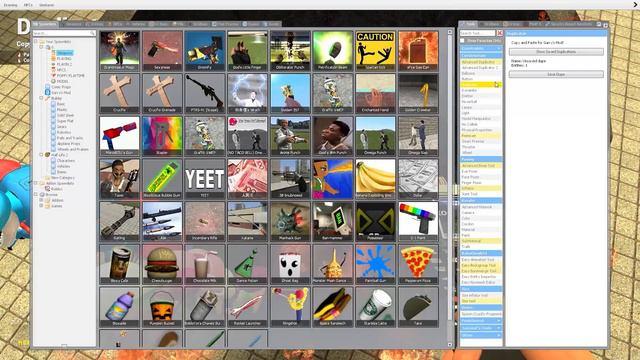This screenshot has width=640, height=360.
Task: Click the weapon grid scrollbar up arrow
Action: [x=450, y=32]
